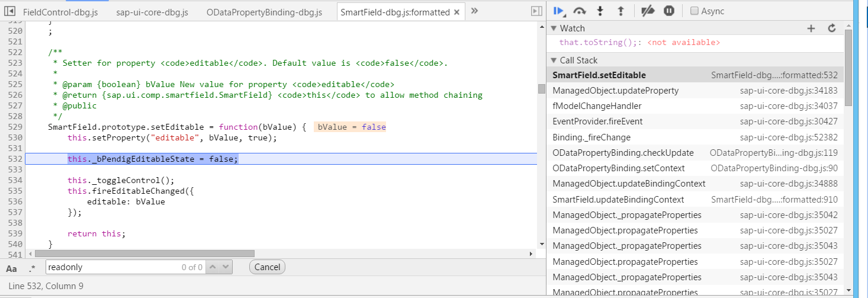
Task: Open sap-ui-core-dbg.js:34183 source link
Action: [789, 91]
